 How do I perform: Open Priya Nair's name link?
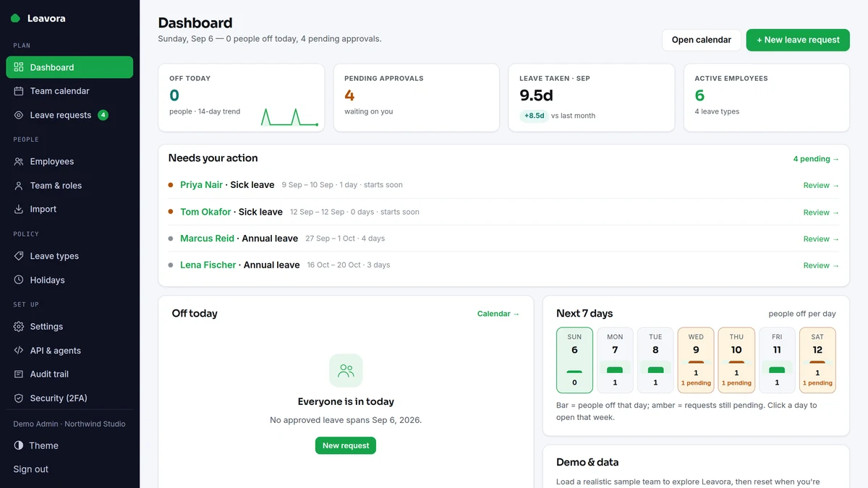point(201,185)
